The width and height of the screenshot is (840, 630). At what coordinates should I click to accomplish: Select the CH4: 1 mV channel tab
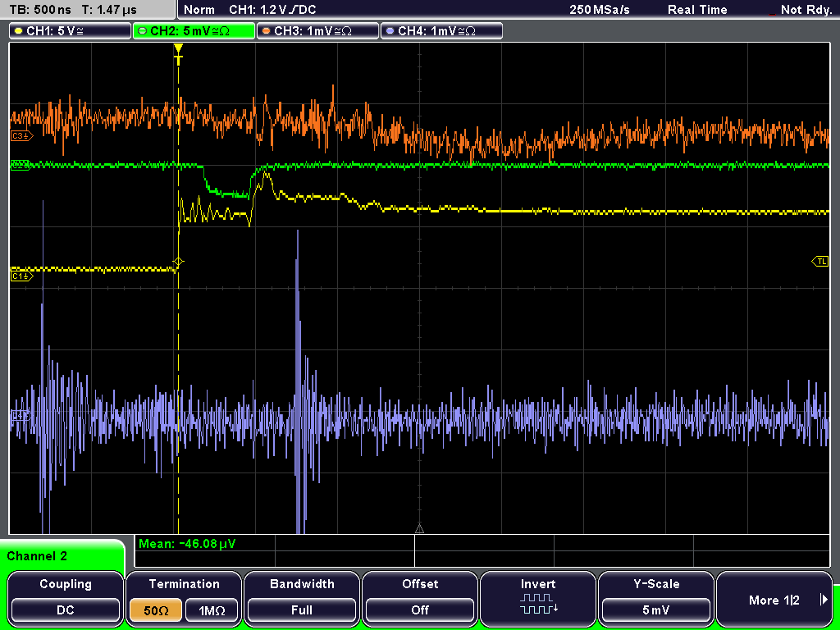pos(441,31)
